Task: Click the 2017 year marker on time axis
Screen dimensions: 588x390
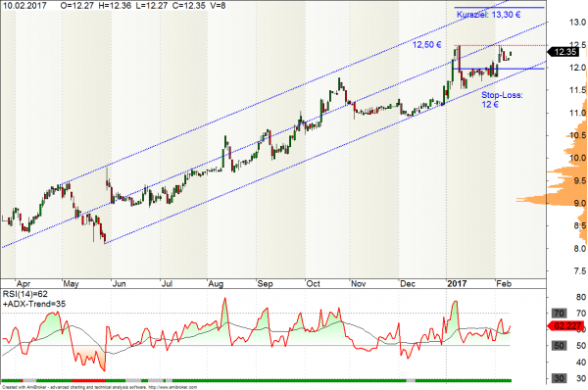Action: click(457, 284)
